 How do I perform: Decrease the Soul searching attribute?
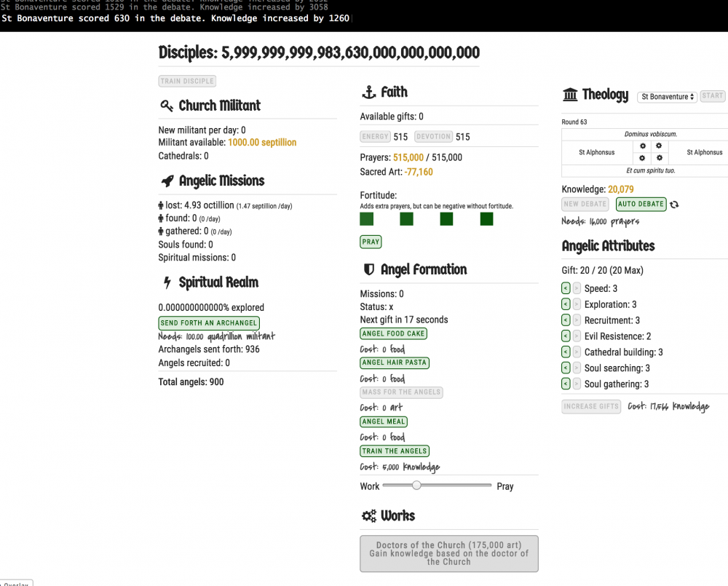click(566, 368)
